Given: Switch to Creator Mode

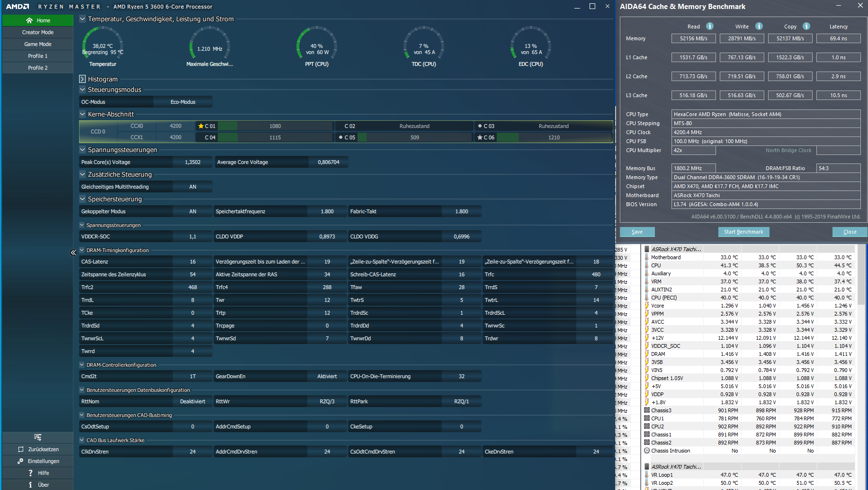Looking at the screenshot, I should point(38,32).
